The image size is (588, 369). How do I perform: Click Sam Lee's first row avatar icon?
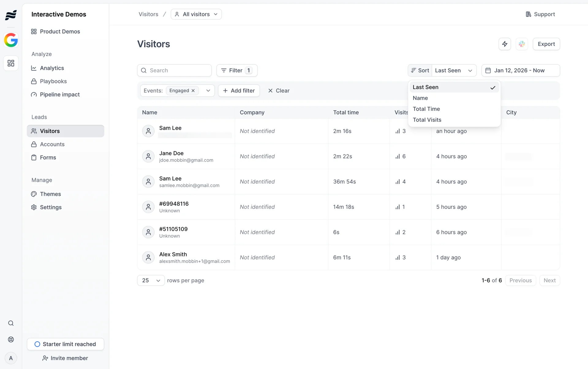pos(148,131)
